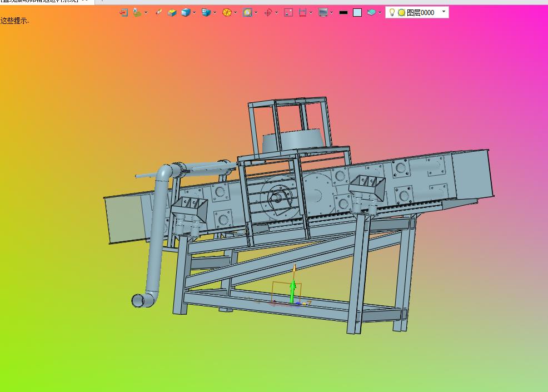Expand the blue shaded cube dropdown arrow

point(194,13)
